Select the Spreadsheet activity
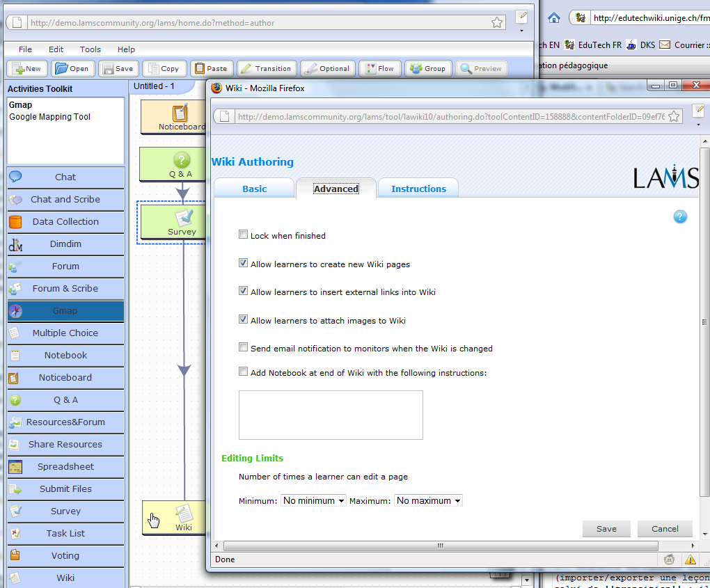This screenshot has width=710, height=588. [65, 467]
